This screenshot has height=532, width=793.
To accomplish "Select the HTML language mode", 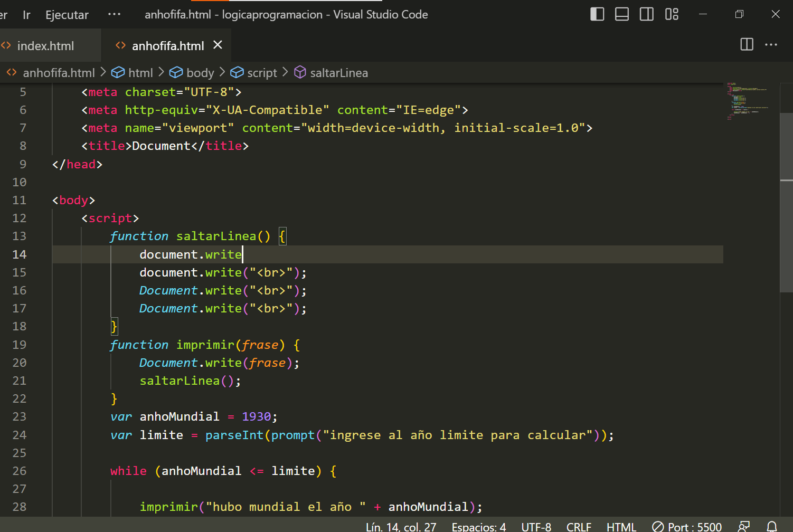I will (621, 527).
